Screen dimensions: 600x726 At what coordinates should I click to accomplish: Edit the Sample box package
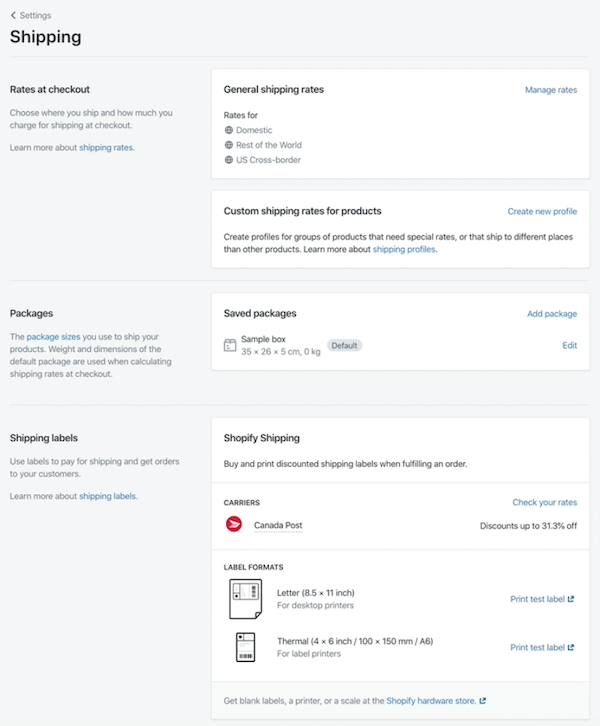(x=569, y=346)
